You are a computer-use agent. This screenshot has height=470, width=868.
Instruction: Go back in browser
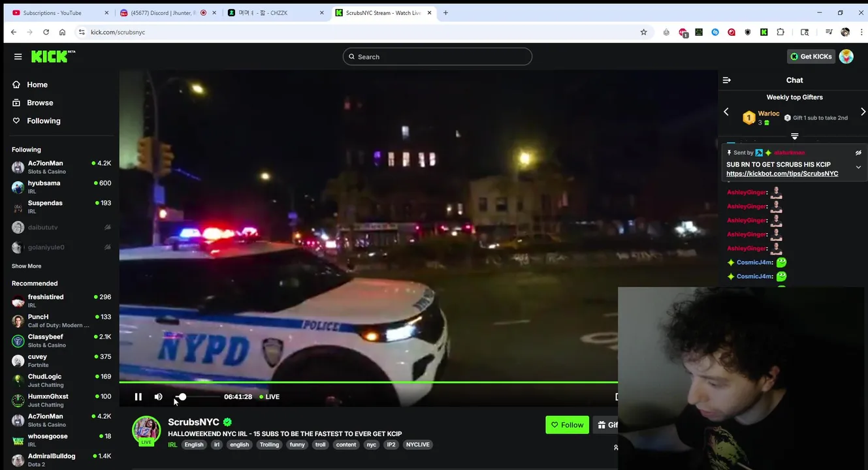point(14,32)
